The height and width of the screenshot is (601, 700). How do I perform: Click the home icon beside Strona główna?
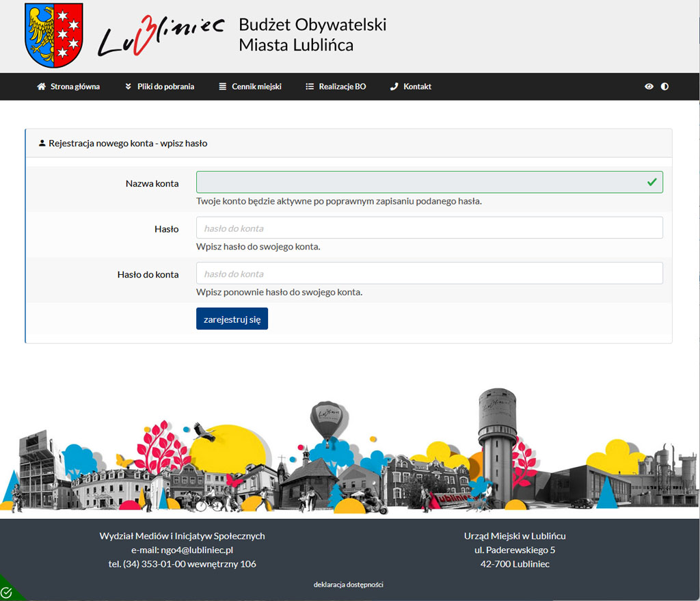41,87
